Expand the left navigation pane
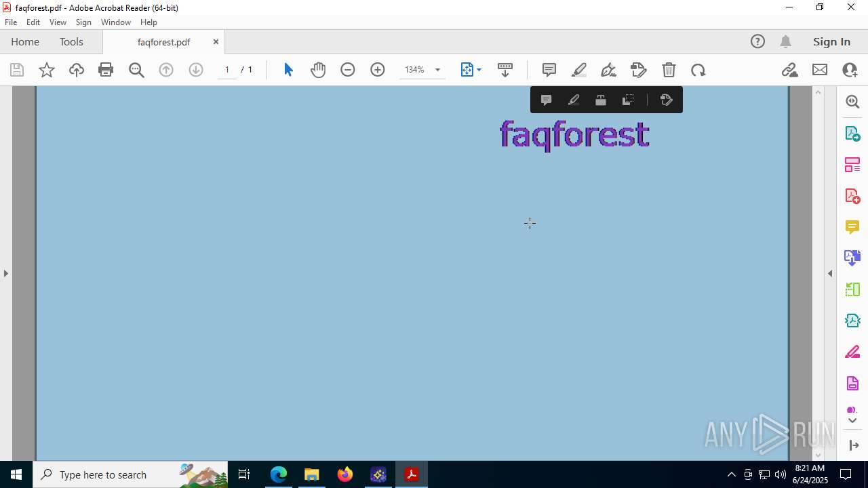This screenshot has width=868, height=488. click(6, 273)
